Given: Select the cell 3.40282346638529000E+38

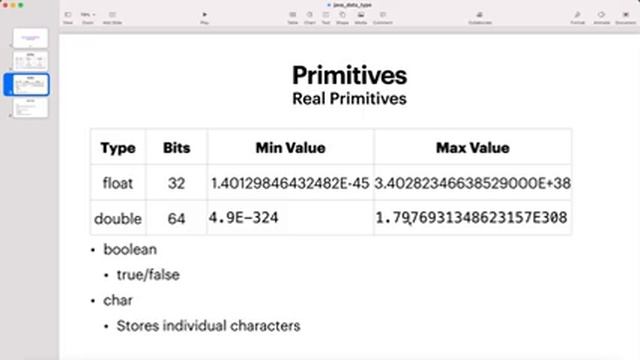Looking at the screenshot, I should pos(473,183).
